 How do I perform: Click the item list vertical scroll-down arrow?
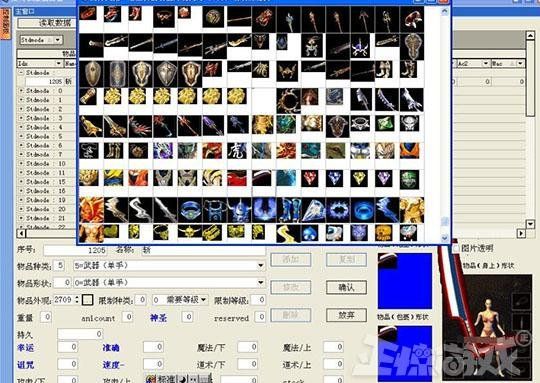(530, 224)
